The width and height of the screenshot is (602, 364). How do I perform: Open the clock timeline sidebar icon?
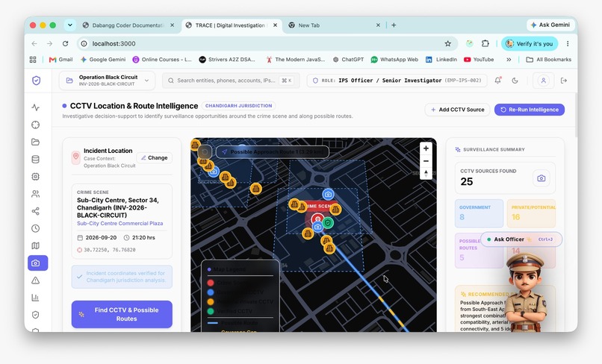click(36, 228)
